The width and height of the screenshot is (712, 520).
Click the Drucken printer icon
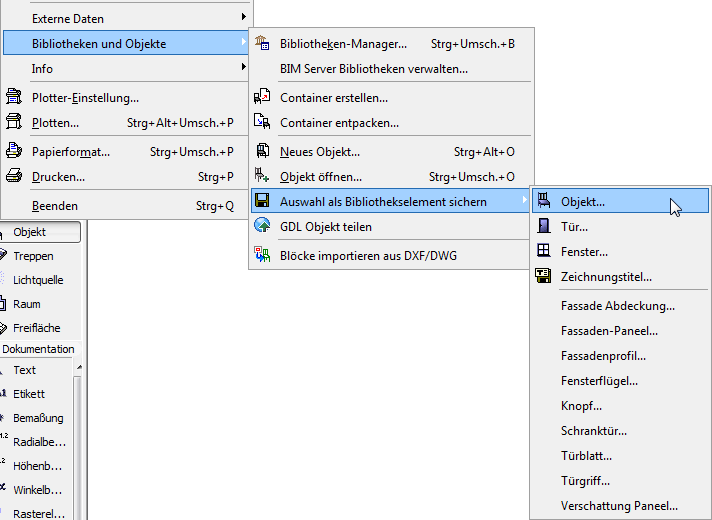14,176
